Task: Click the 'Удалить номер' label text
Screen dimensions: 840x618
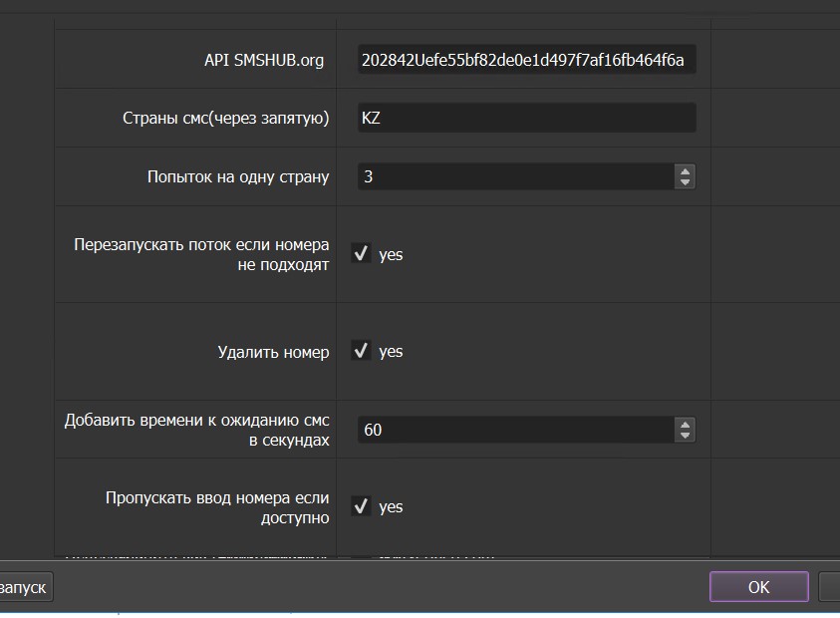Action: tap(273, 351)
